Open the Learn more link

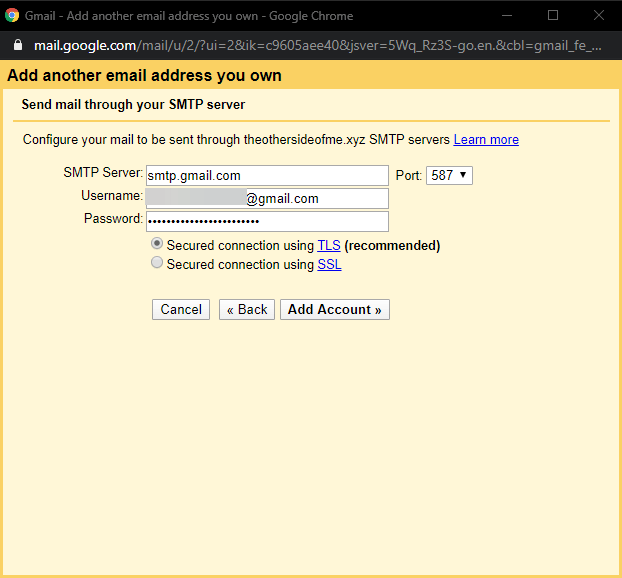coord(486,140)
